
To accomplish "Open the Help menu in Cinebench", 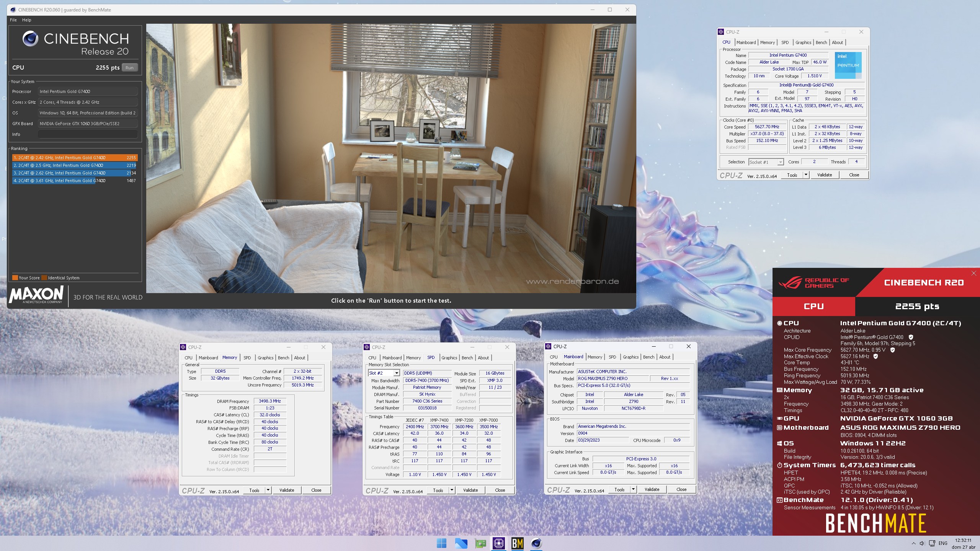I will [x=27, y=20].
